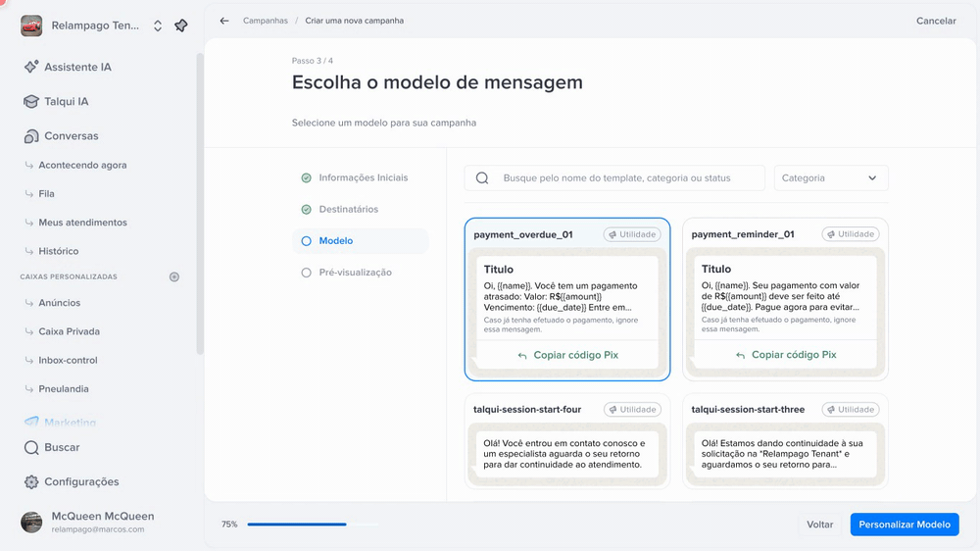Viewport: 980px width, 551px height.
Task: Click the 75% campaign progress bar
Action: point(313,525)
